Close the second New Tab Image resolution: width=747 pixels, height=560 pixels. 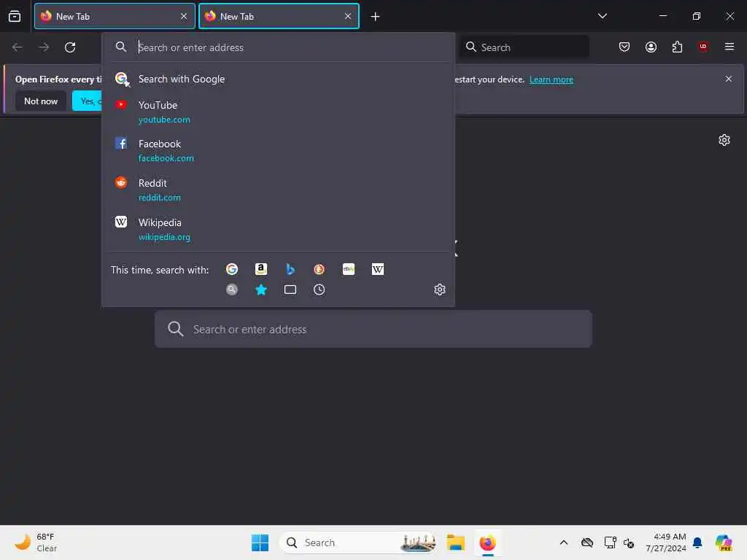coord(348,16)
